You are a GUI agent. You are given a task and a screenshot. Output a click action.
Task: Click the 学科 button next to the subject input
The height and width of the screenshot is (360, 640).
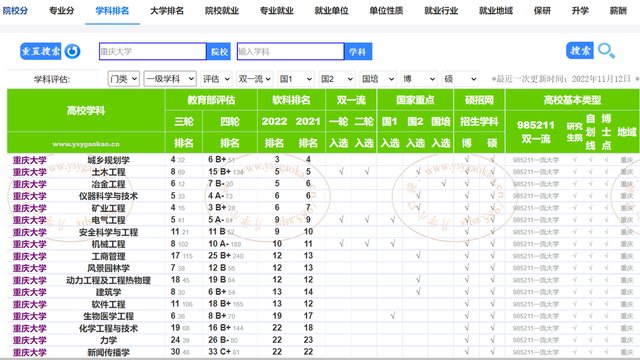[358, 52]
